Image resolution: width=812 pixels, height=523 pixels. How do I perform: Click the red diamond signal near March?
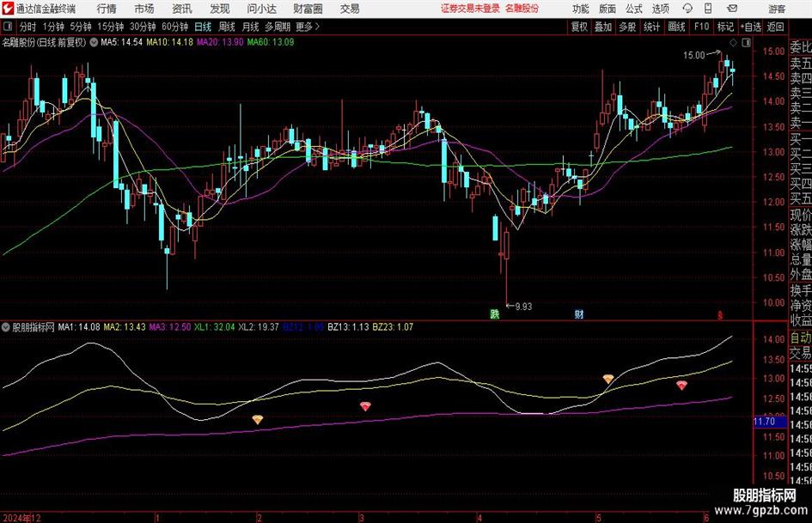pos(365,406)
